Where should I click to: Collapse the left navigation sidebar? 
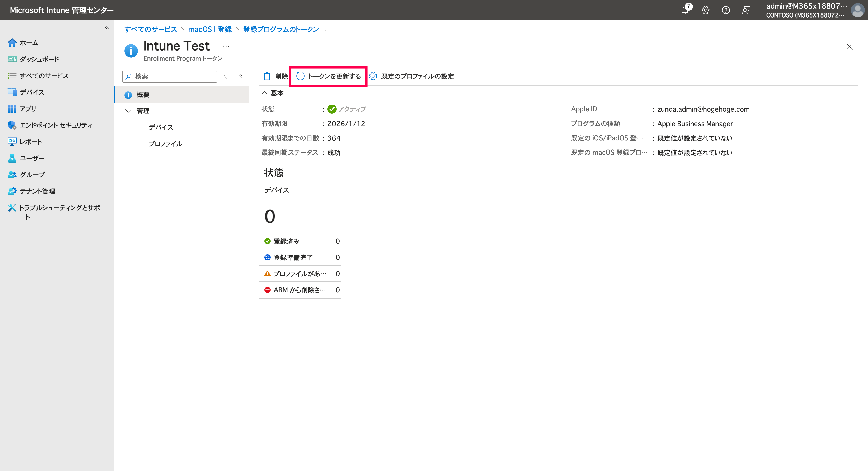click(x=107, y=27)
